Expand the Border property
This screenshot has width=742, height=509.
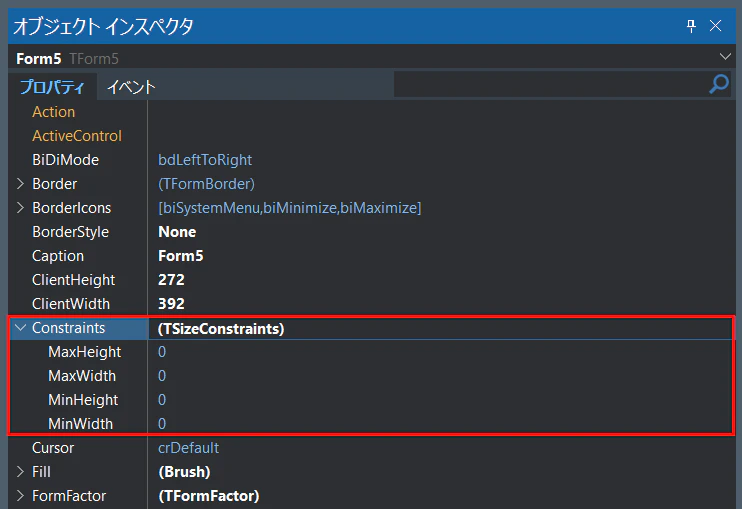point(20,184)
